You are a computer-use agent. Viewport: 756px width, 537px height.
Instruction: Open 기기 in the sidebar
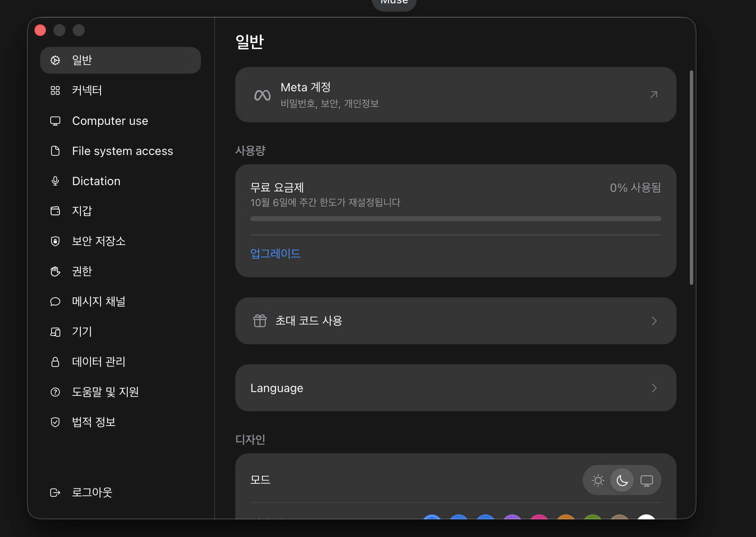pyautogui.click(x=121, y=332)
